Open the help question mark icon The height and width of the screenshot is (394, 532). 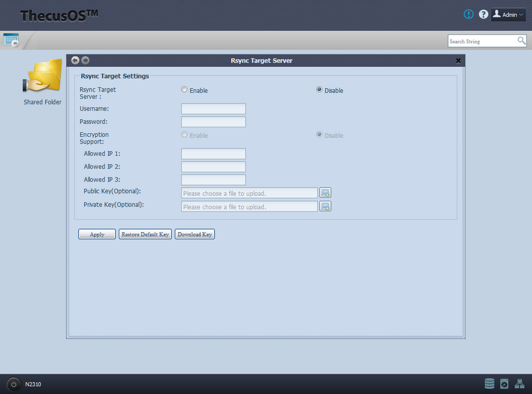coord(484,14)
